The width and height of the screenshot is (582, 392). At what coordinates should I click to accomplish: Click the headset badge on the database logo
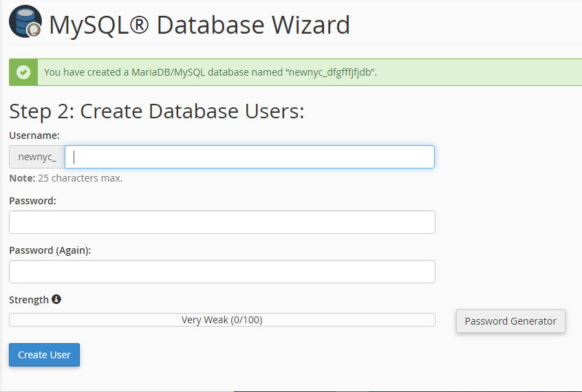click(x=34, y=30)
